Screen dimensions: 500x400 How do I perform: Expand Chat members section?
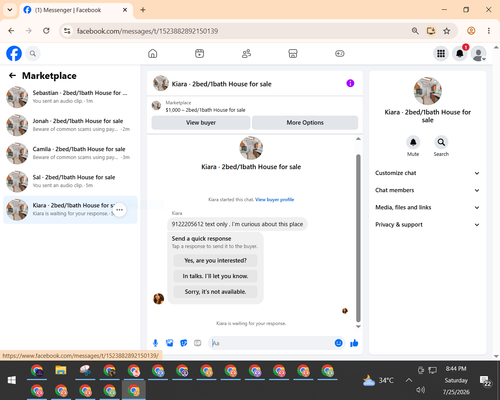[x=427, y=190]
